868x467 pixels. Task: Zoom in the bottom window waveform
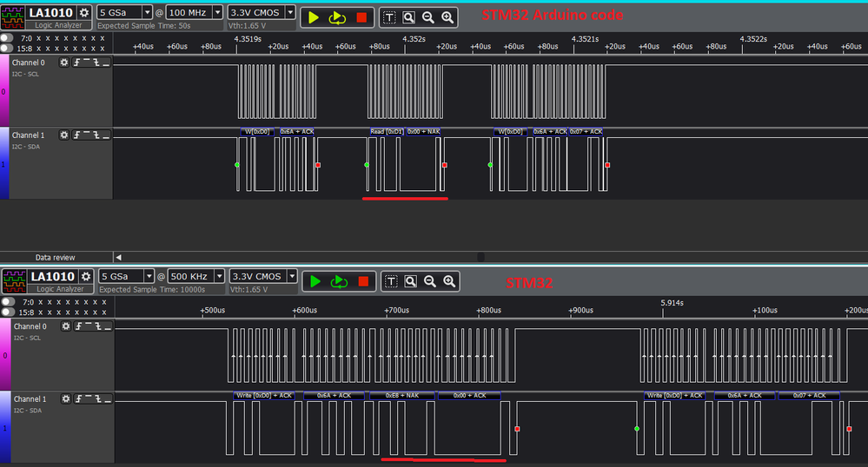pyautogui.click(x=449, y=281)
